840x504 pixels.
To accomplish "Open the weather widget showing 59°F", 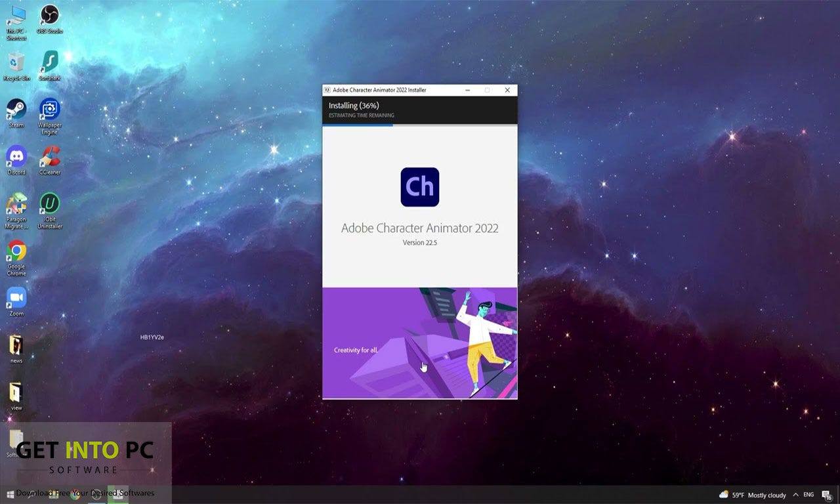I will pos(752,495).
